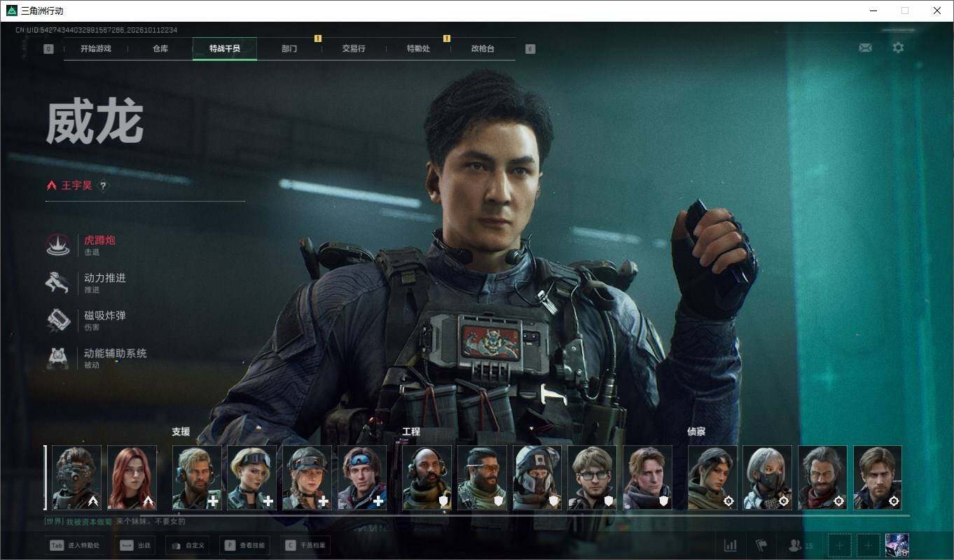
Task: Open settings via the gear icon
Action: [898, 48]
